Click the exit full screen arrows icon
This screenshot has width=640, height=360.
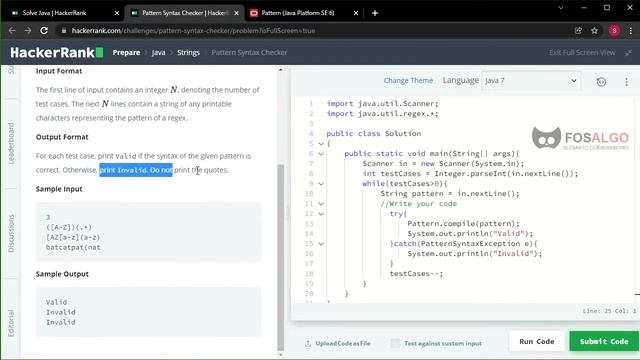tap(629, 53)
